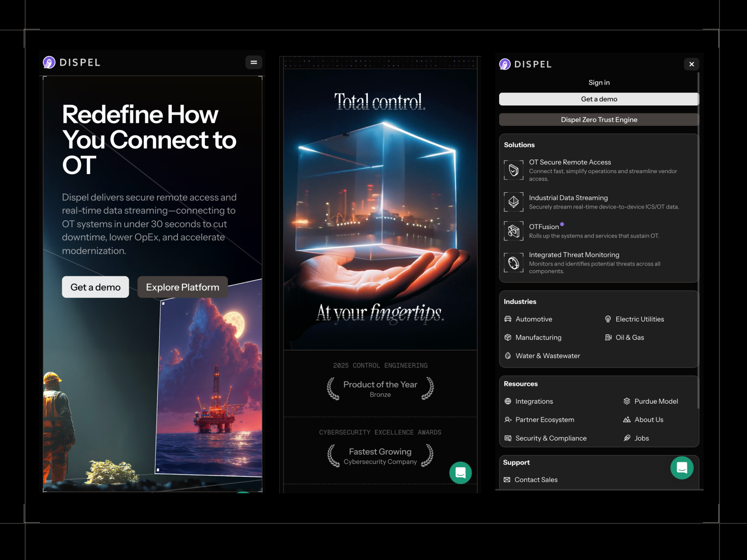Click the CYBERSECURITY EXCELLENCE AWARDS label
The height and width of the screenshot is (560, 747).
[x=380, y=433]
